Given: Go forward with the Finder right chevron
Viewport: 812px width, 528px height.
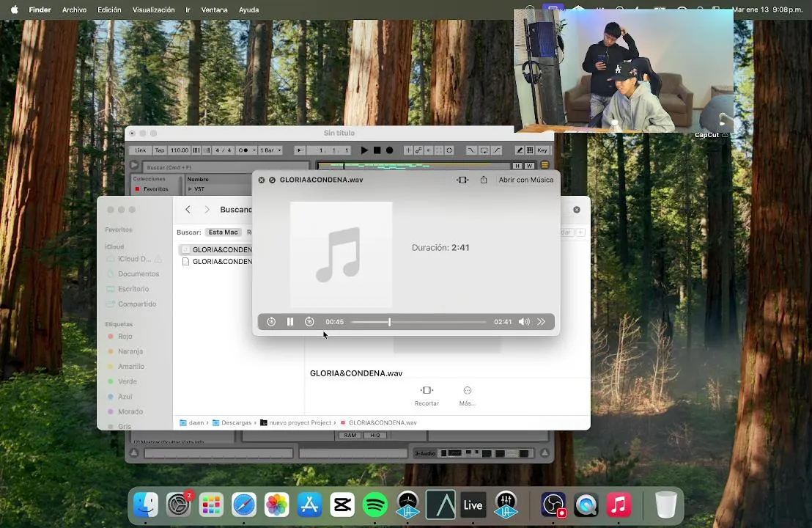Looking at the screenshot, I should (x=207, y=209).
